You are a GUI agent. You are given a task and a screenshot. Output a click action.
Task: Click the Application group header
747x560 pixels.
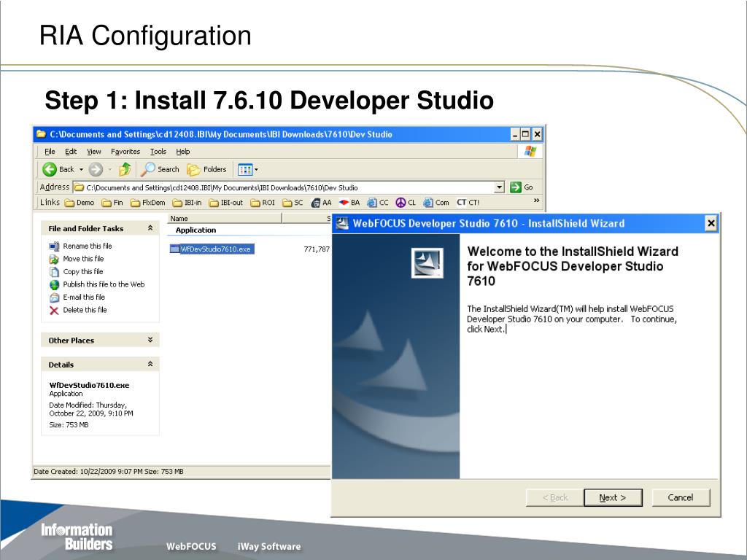(196, 230)
